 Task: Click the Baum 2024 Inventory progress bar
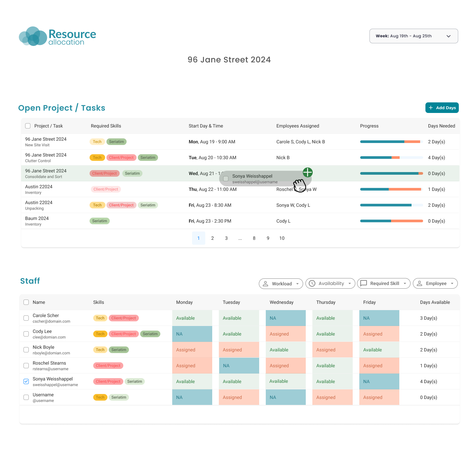click(392, 221)
